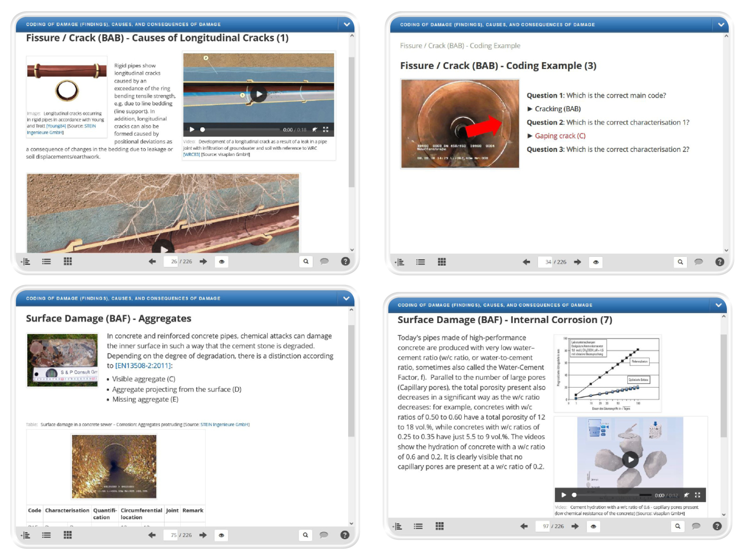The height and width of the screenshot is (560, 747).
Task: Go to previous page from page 97
Action: coord(524,526)
